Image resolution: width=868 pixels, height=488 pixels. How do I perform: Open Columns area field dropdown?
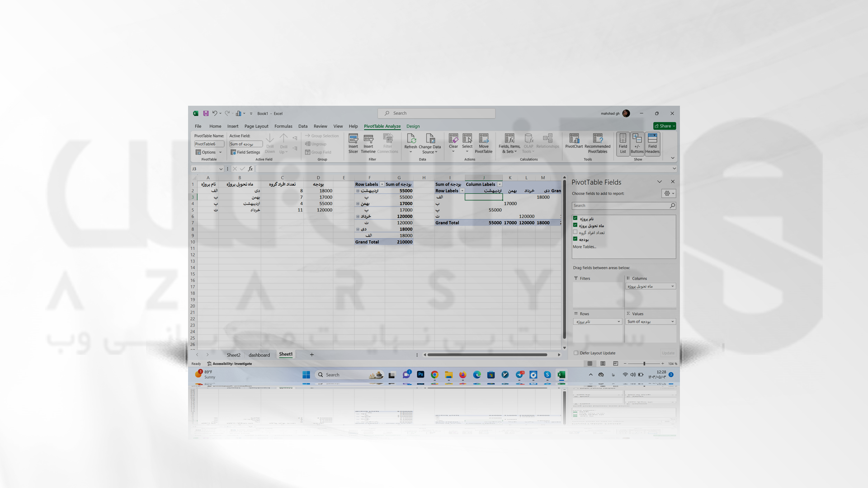point(673,286)
